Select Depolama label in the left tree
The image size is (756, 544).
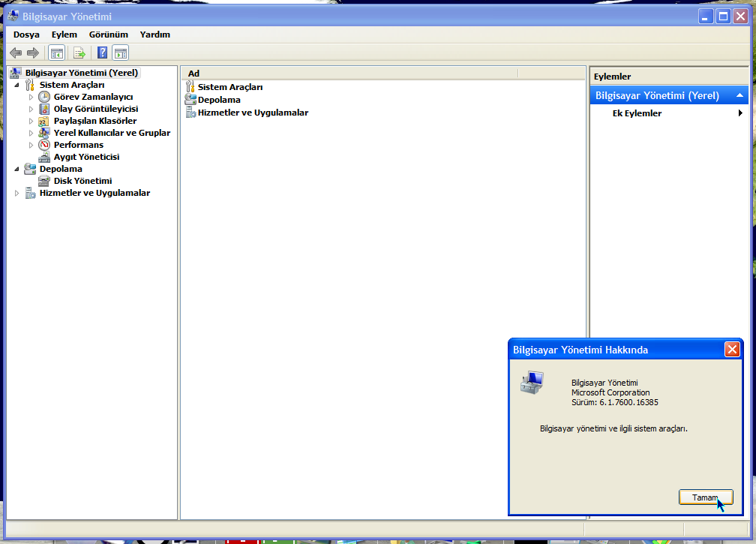point(61,169)
